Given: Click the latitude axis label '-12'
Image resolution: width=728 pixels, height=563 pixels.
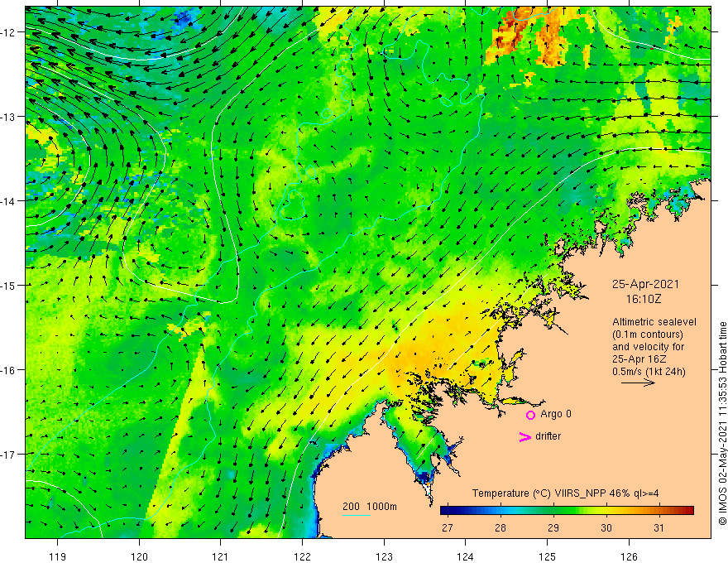Looking at the screenshot, I should tap(8, 32).
